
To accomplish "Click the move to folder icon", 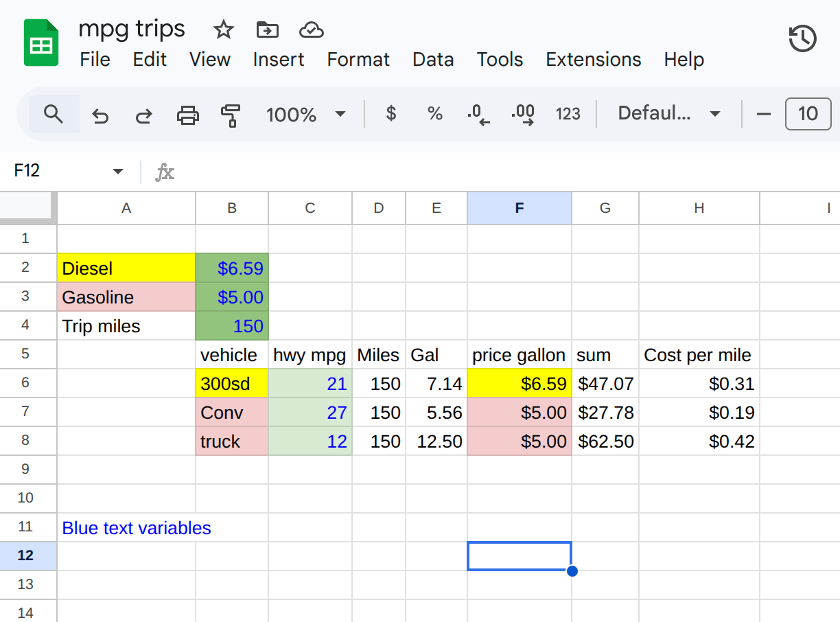I will click(267, 30).
